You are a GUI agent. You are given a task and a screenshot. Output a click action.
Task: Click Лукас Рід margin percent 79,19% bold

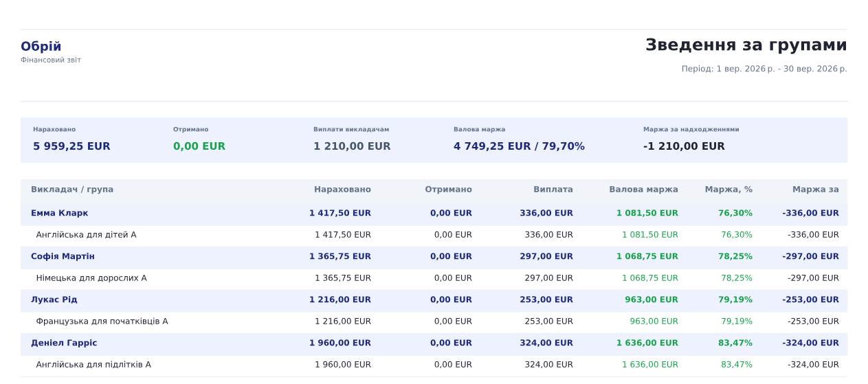tap(735, 300)
